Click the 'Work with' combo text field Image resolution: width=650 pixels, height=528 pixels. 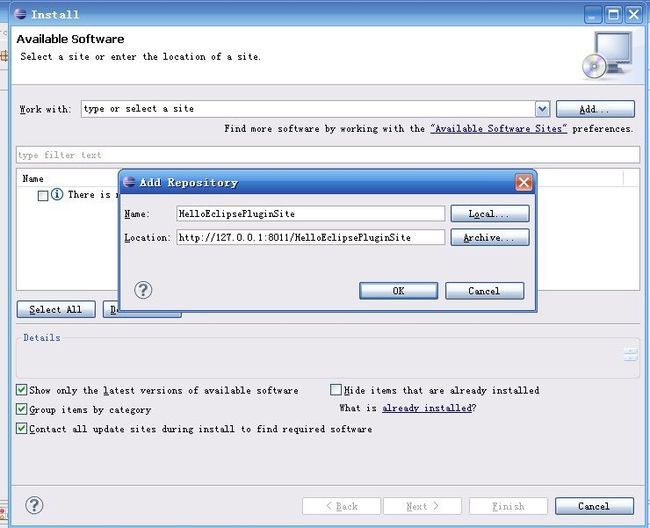[x=308, y=109]
